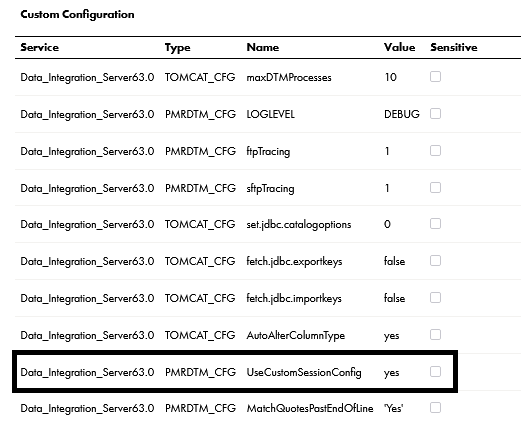Check Sensitive for fetch.jdbc.exportkeys
This screenshot has width=521, height=423.
tap(435, 261)
